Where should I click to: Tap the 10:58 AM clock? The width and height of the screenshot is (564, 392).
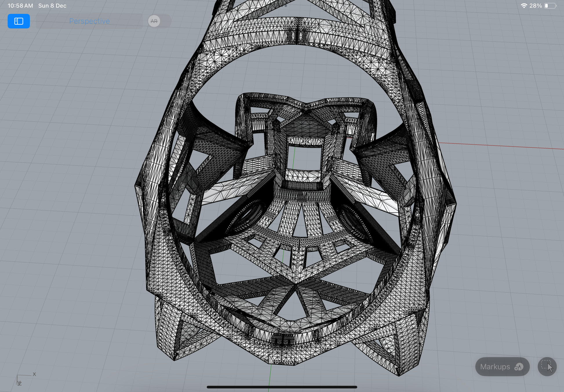[20, 6]
